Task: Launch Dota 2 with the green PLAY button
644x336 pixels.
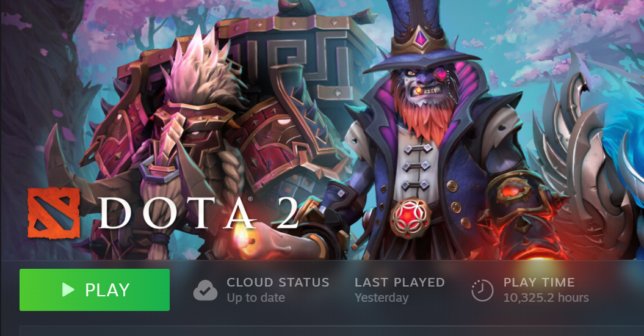Action: point(95,290)
